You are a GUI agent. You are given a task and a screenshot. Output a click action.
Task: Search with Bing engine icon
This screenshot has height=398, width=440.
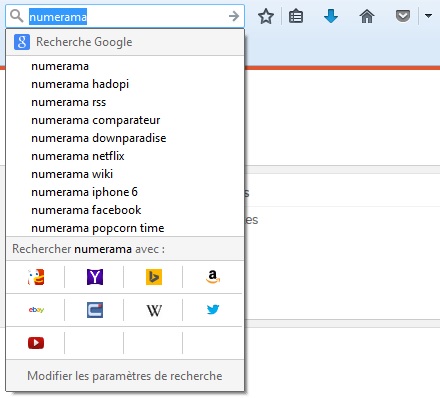[154, 277]
